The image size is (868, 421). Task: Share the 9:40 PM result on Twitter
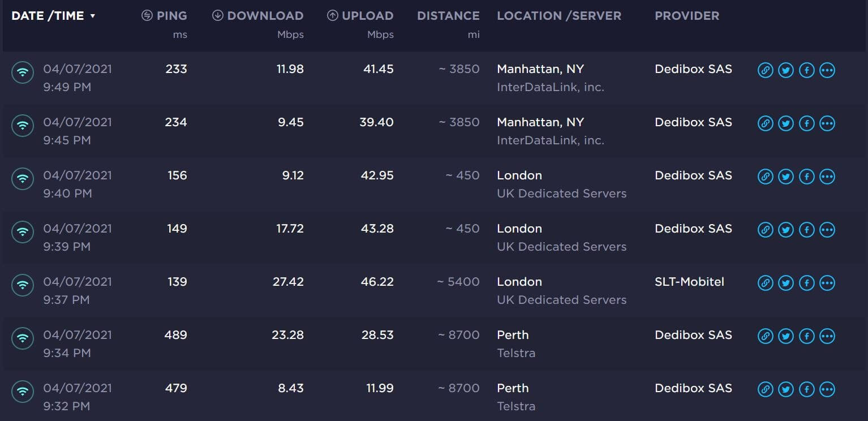(x=785, y=177)
